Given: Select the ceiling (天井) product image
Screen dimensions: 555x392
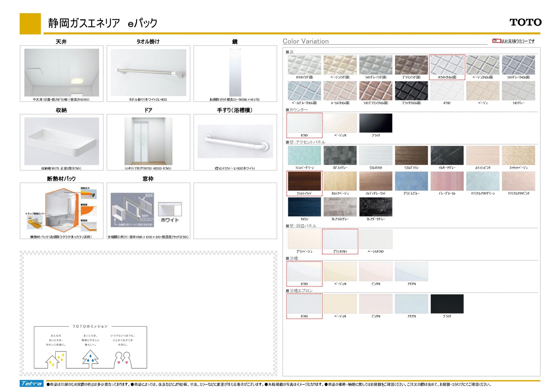Looking at the screenshot, I should tap(62, 73).
